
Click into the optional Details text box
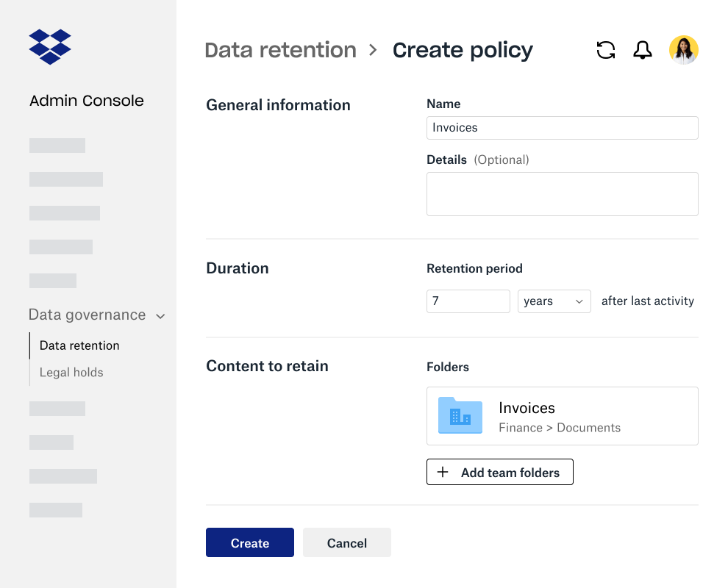click(x=562, y=194)
